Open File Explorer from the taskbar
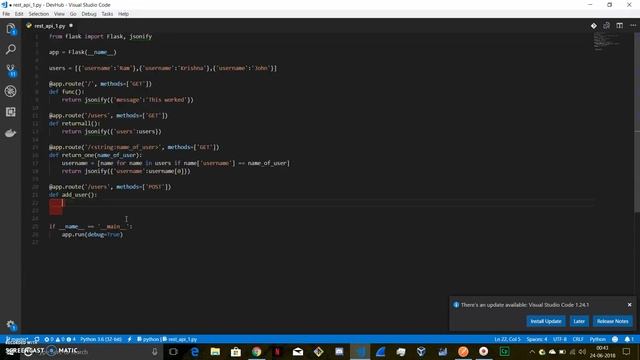Viewport: 640px width, 360px height. tap(215, 351)
